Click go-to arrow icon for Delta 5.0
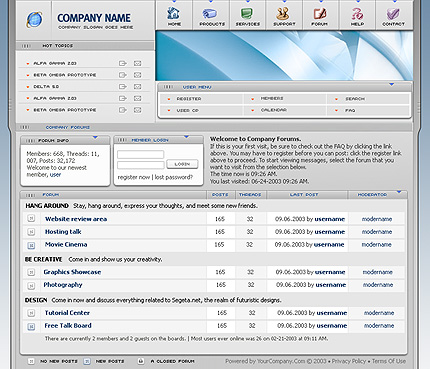 click(x=123, y=87)
